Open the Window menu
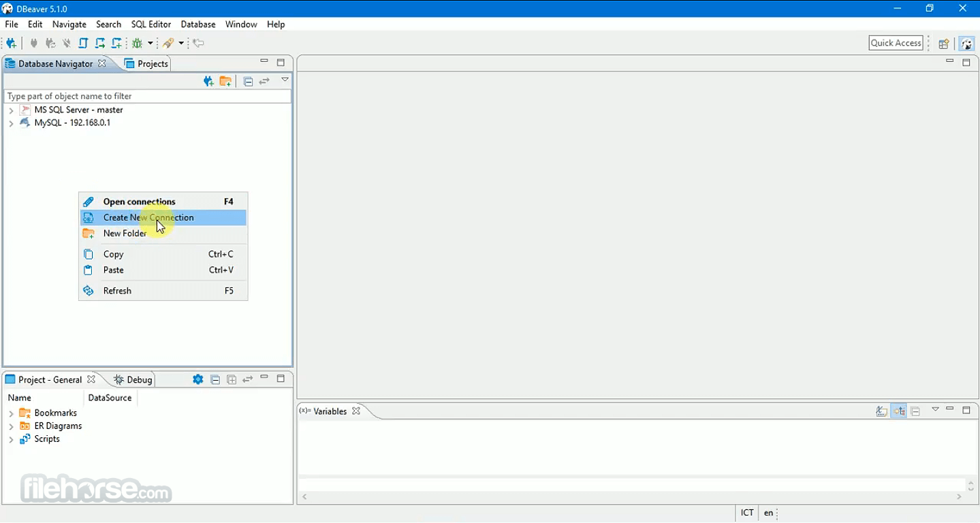This screenshot has width=980, height=523. [x=241, y=25]
